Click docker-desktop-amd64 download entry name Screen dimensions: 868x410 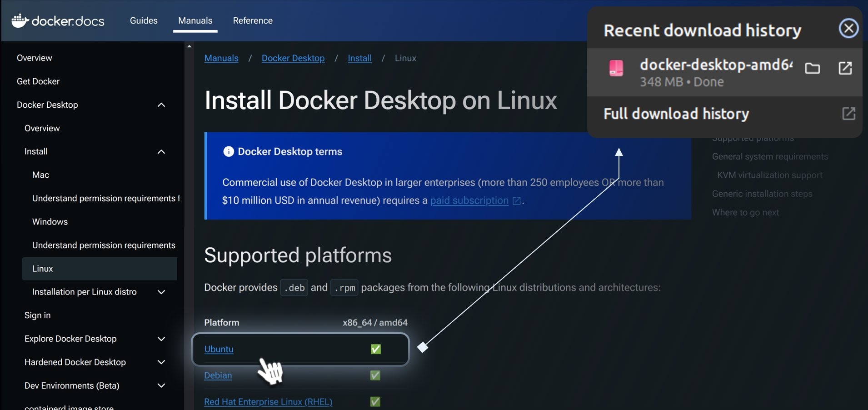(x=716, y=65)
